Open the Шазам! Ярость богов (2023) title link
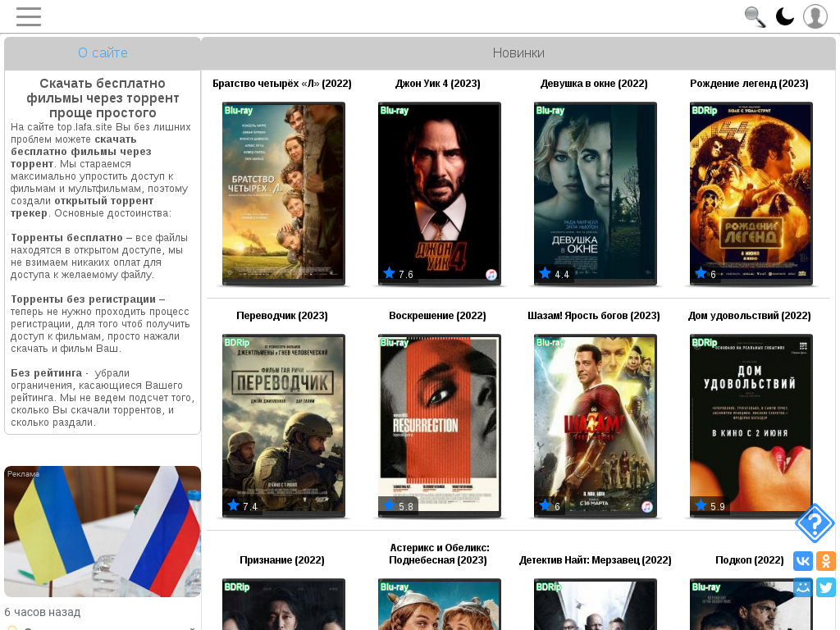 [594, 316]
